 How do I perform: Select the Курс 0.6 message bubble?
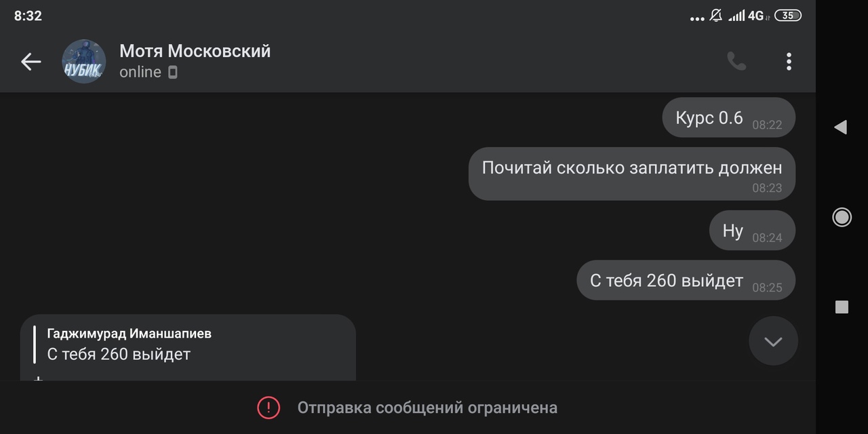[728, 117]
